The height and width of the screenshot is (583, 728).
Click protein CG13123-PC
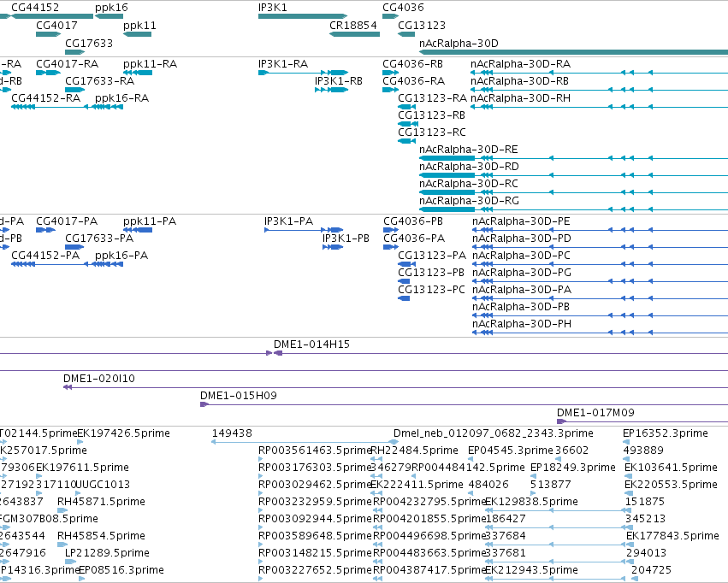(x=431, y=290)
